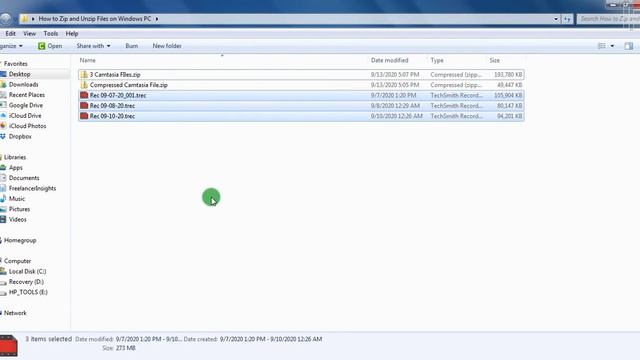Sort by the Date modified column

[x=389, y=60]
